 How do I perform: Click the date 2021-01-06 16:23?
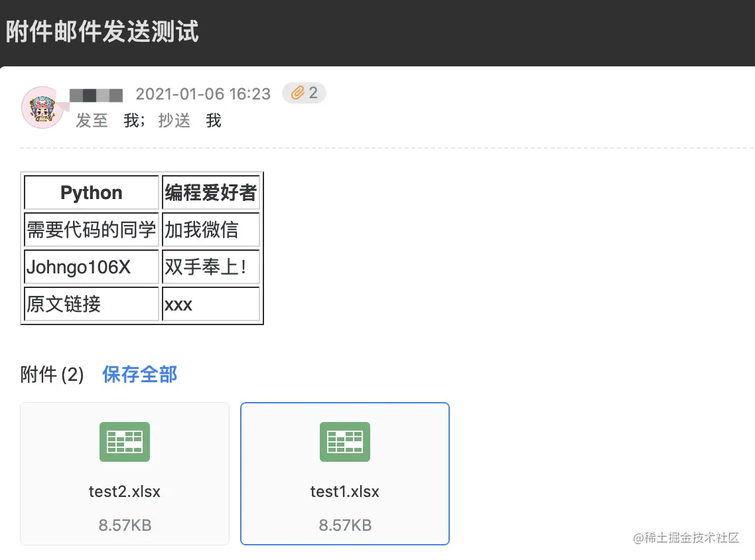pos(203,94)
